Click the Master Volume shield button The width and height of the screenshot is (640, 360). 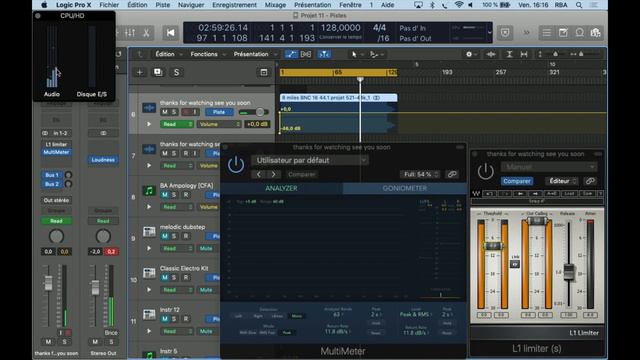click(x=505, y=33)
